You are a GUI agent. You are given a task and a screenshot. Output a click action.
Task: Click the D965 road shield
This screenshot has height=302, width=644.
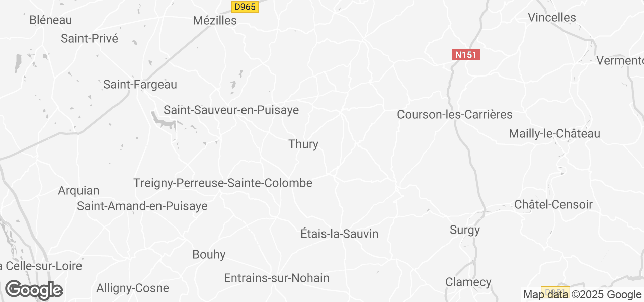click(245, 7)
